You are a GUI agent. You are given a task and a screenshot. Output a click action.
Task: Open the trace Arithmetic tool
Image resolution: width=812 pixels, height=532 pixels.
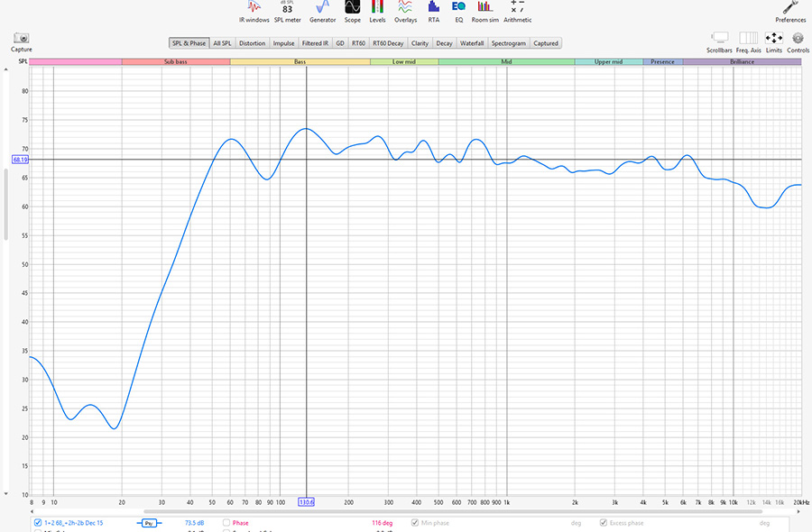[x=517, y=10]
